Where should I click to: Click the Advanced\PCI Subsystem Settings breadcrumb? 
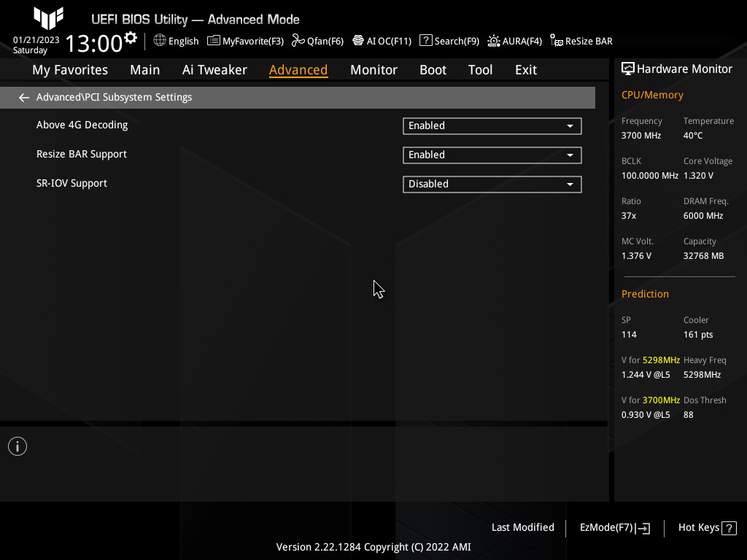pos(114,97)
